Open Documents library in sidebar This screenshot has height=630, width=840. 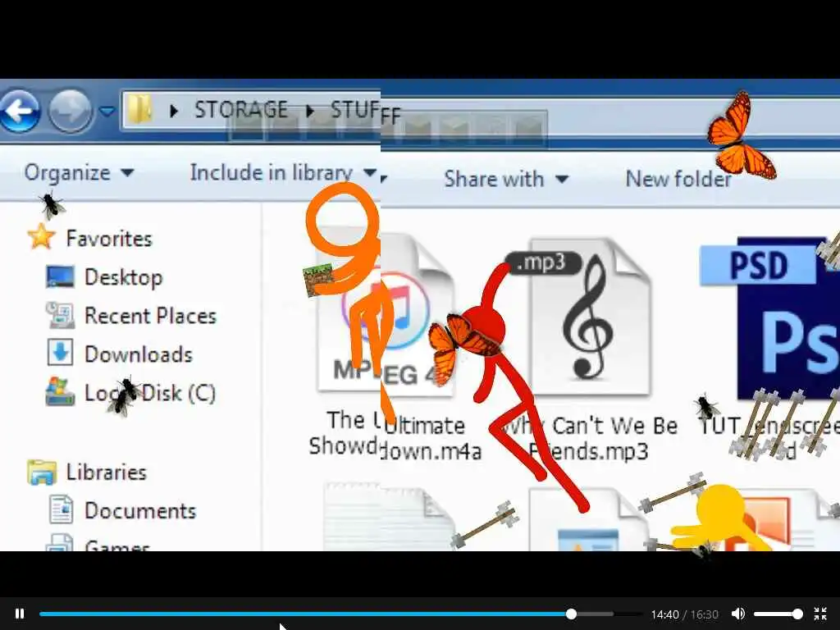coord(140,510)
